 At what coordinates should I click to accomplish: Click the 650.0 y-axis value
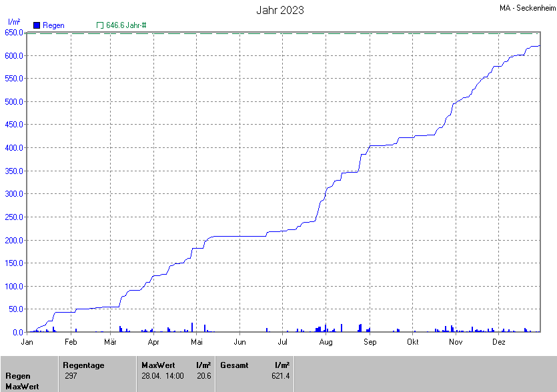pos(13,32)
